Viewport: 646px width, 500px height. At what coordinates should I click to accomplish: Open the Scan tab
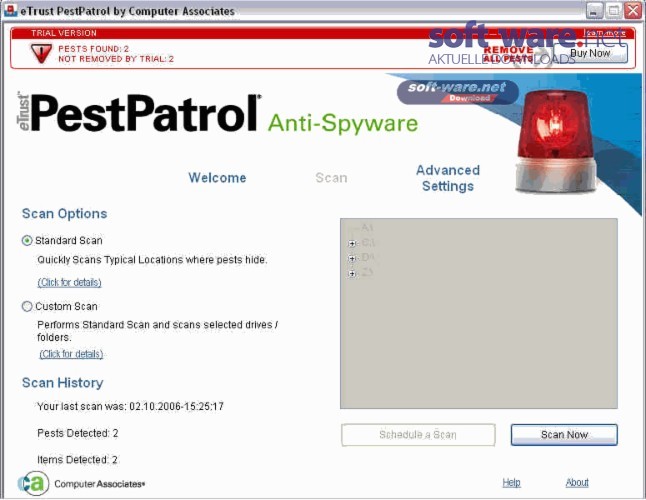pyautogui.click(x=331, y=178)
